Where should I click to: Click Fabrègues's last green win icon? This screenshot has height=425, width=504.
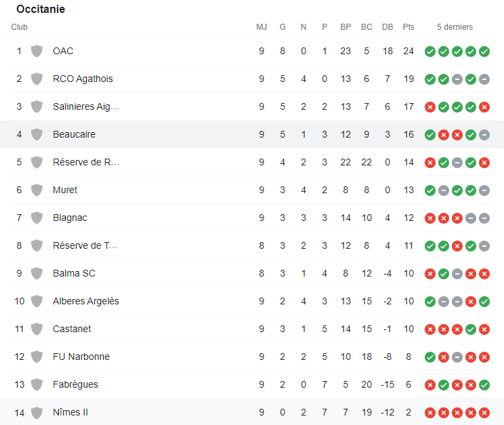click(x=484, y=385)
